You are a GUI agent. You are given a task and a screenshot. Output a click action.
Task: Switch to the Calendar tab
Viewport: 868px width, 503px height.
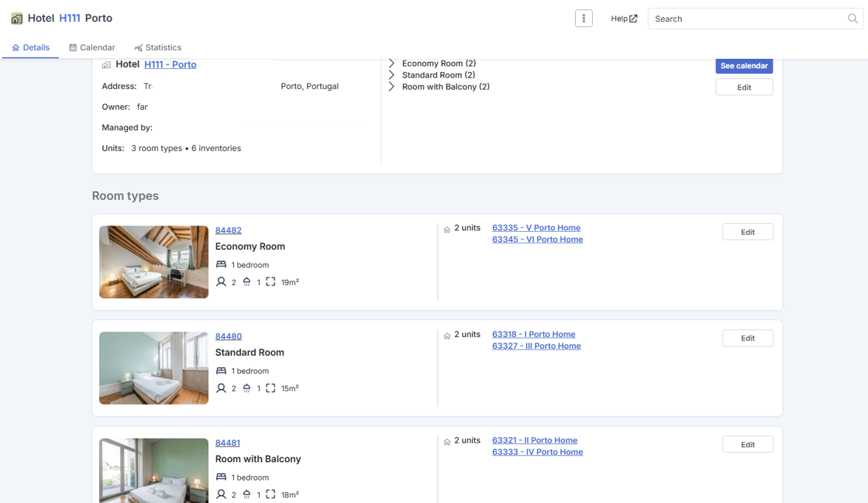(x=92, y=47)
